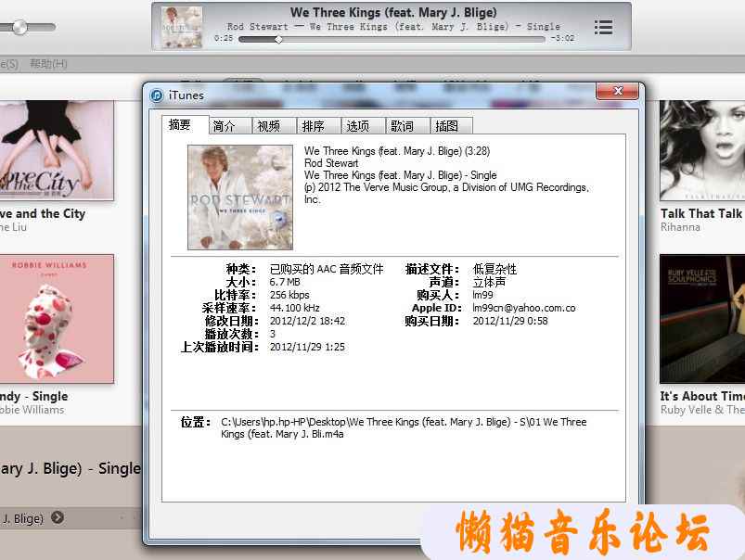Image resolution: width=745 pixels, height=560 pixels.
Task: Click the 'Rihanna' artist name
Action: (680, 227)
